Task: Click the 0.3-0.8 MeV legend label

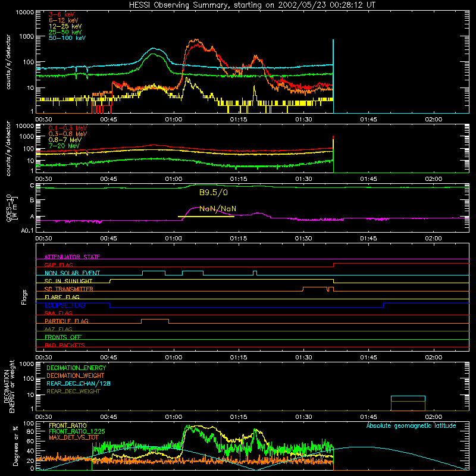Action: tap(68, 134)
